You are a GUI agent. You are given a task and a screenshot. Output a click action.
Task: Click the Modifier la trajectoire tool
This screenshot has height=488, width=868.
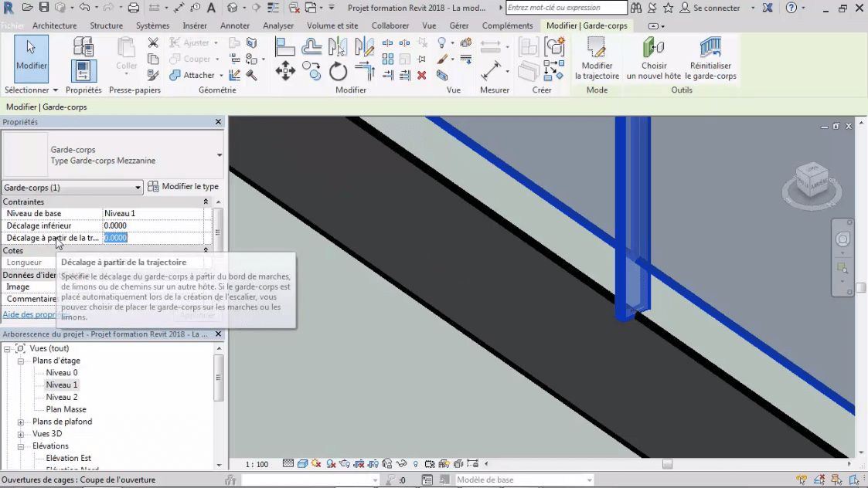(x=597, y=58)
